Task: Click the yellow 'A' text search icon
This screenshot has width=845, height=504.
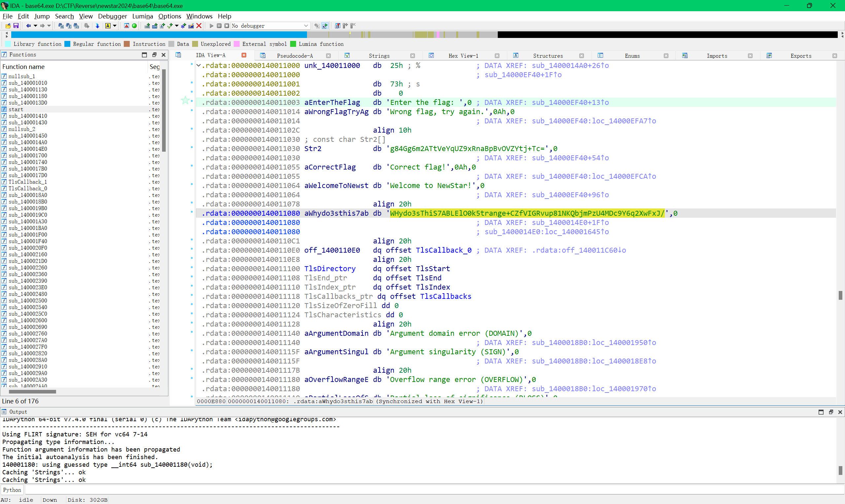Action: [x=108, y=26]
